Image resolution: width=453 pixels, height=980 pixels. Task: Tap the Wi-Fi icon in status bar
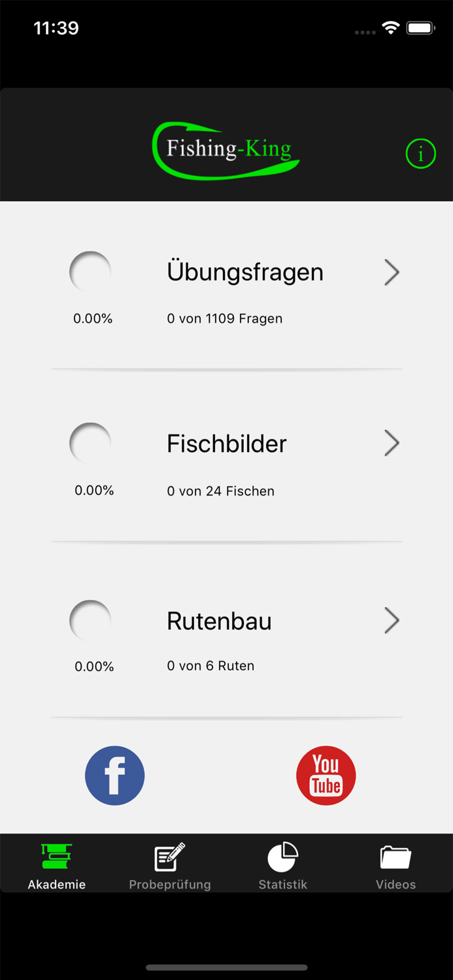[x=391, y=27]
